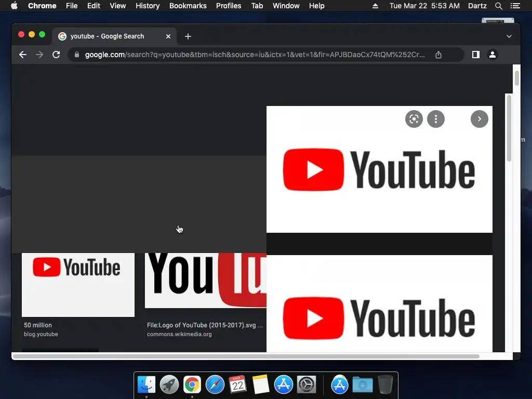
Task: Click the date and time in menu bar
Action: point(424,6)
